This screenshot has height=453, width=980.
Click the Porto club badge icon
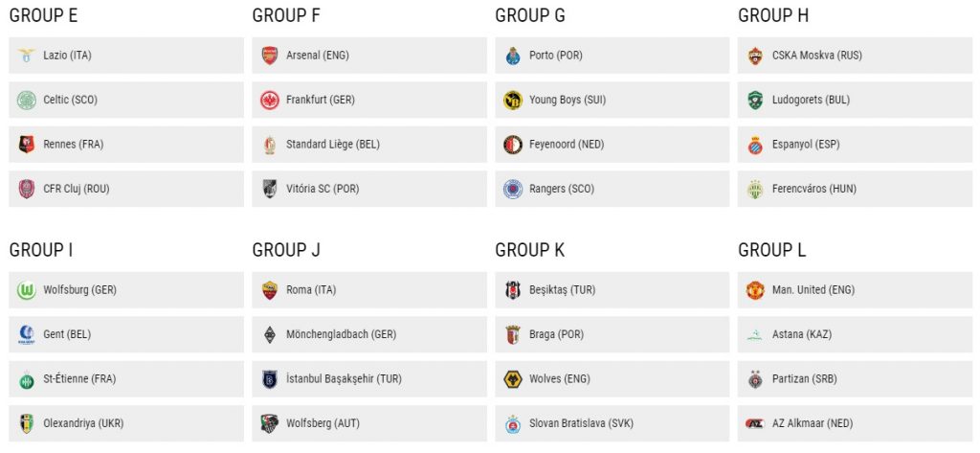click(x=513, y=56)
